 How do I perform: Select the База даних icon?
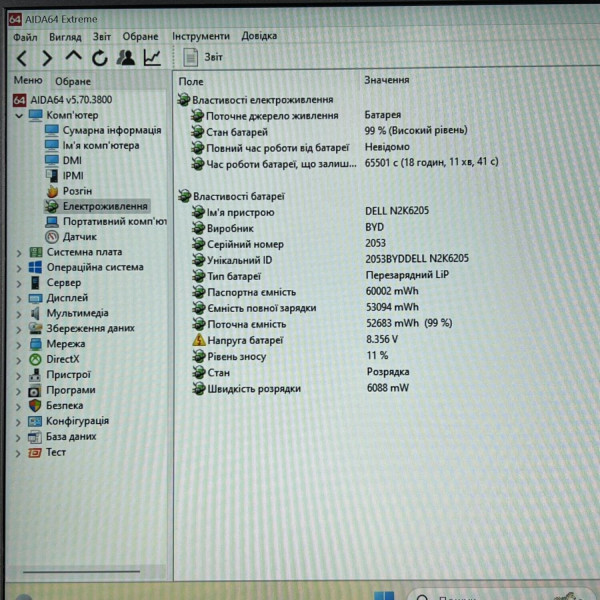[x=35, y=437]
